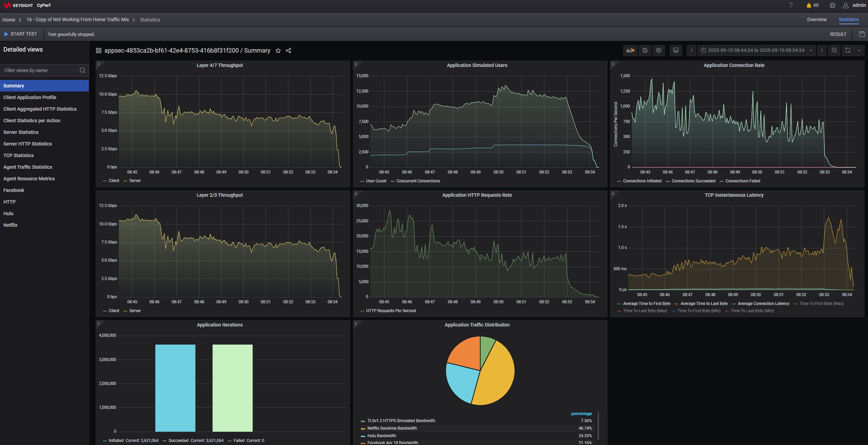Click the START TEST button

(21, 34)
